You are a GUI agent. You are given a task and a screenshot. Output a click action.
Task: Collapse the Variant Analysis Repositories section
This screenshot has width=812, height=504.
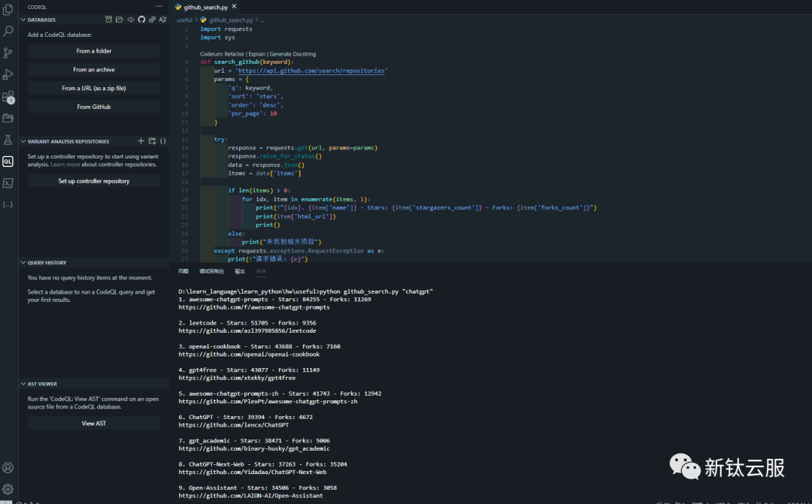coord(23,141)
